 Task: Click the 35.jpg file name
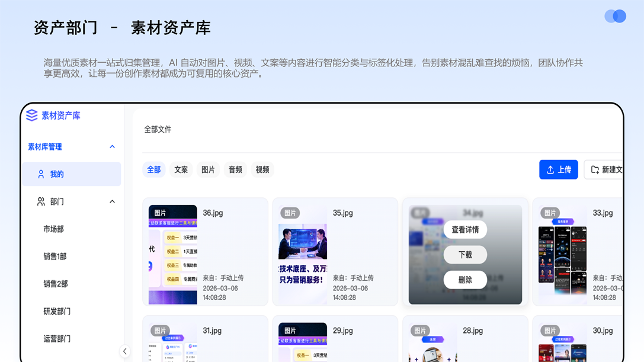pos(343,213)
